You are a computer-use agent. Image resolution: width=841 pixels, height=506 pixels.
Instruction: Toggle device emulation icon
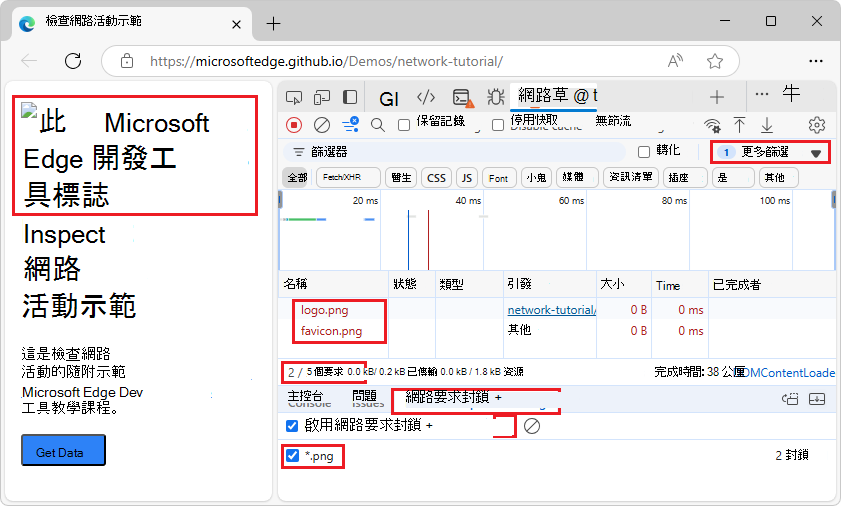pos(322,98)
